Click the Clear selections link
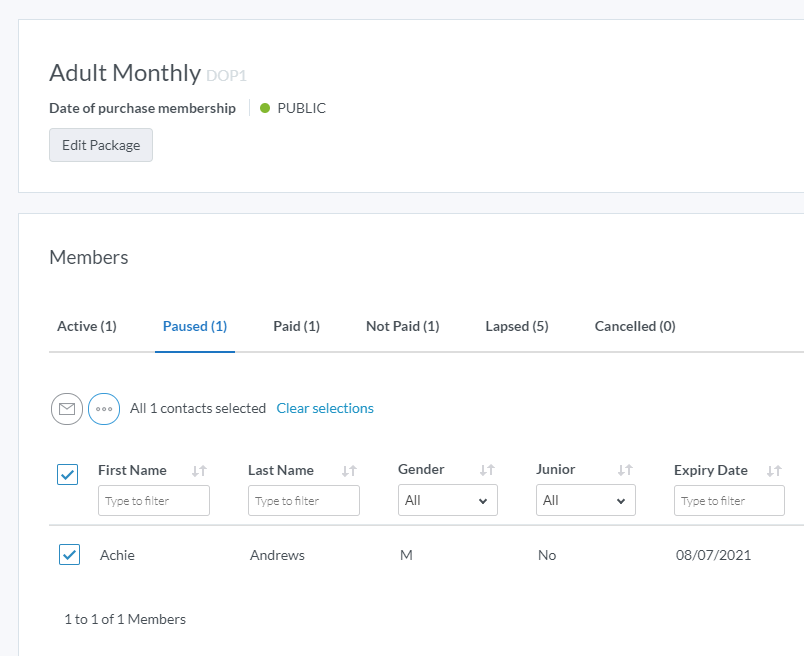The image size is (804, 656). coord(325,409)
